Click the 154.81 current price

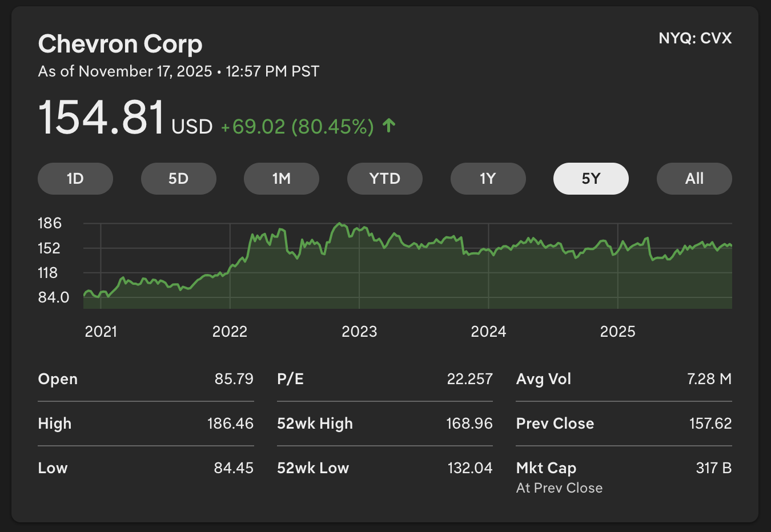pyautogui.click(x=102, y=118)
